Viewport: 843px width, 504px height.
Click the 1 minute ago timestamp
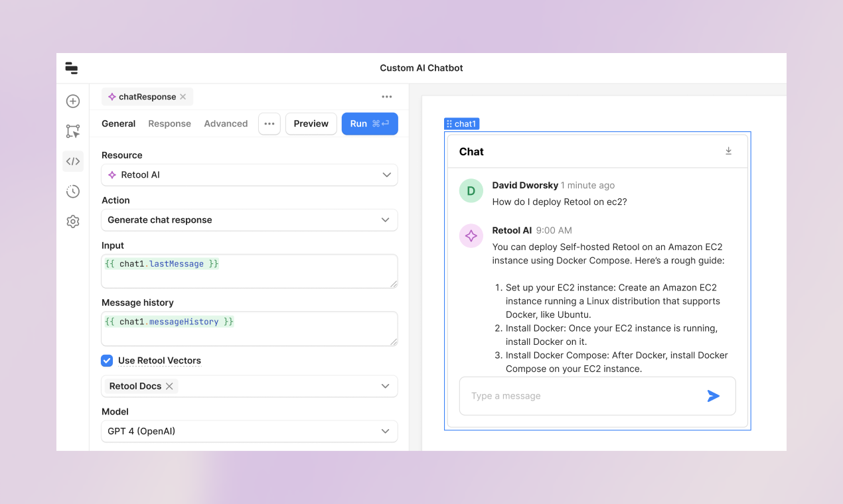point(587,186)
